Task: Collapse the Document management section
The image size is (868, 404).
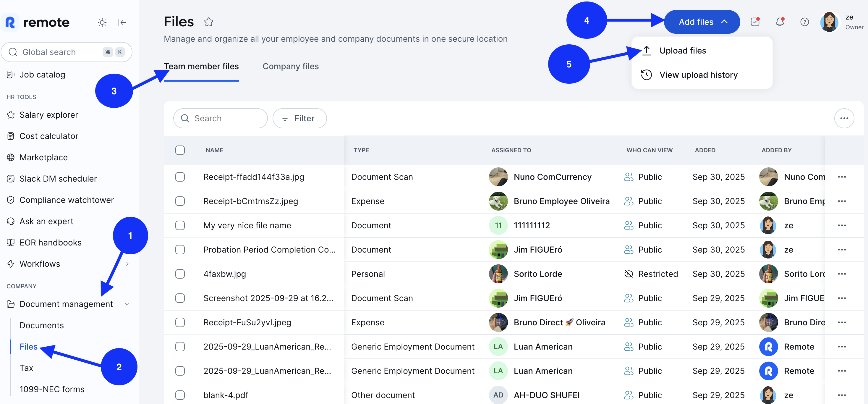Action: click(127, 304)
